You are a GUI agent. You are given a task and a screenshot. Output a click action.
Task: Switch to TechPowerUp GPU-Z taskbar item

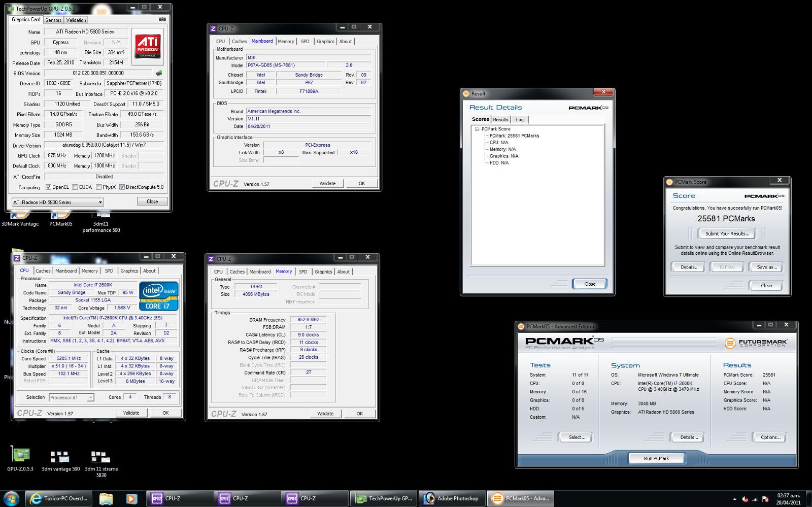click(x=384, y=498)
